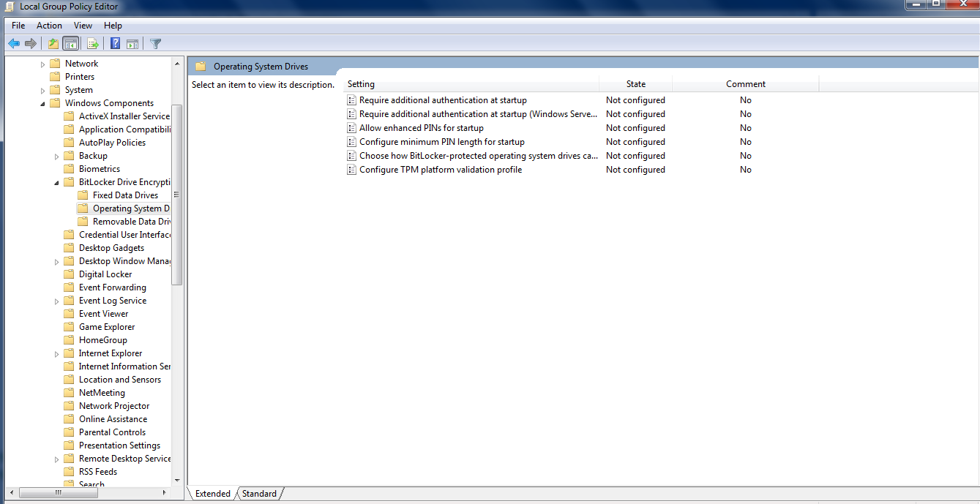Click the Forward arrow in the toolbar
The width and height of the screenshot is (980, 504).
click(x=31, y=44)
